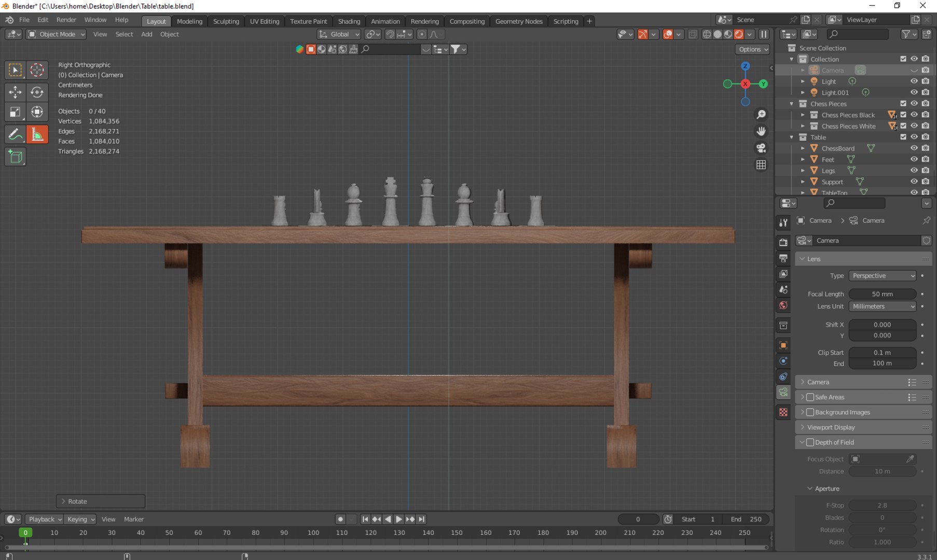Screen dimensions: 937x560
Task: Select the Measure tool
Action: pyautogui.click(x=37, y=134)
